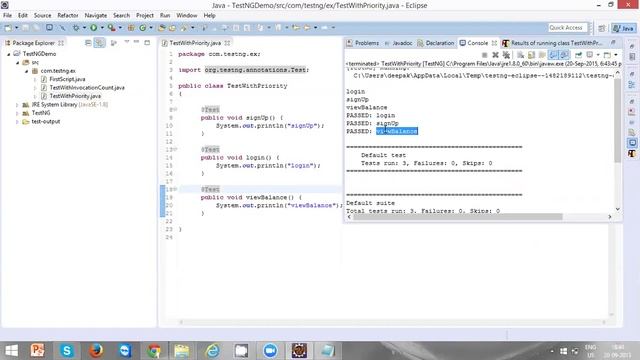Image resolution: width=640 pixels, height=360 pixels.
Task: Open the Source menu
Action: 42,16
